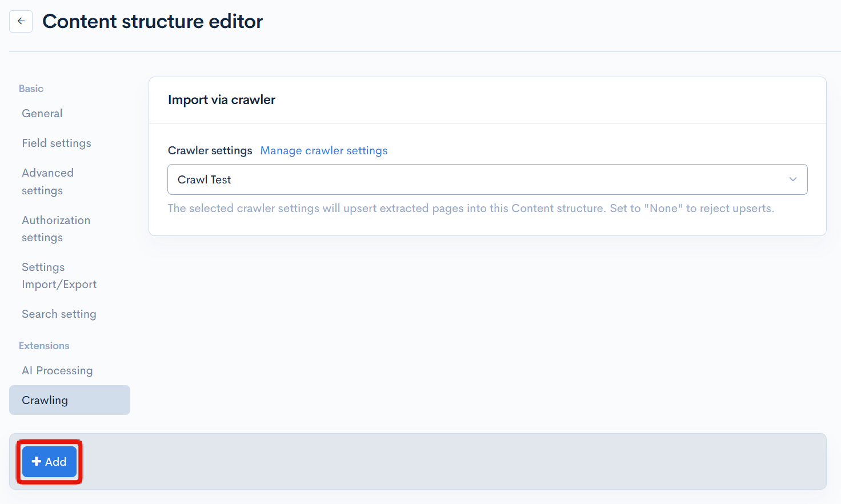
Task: Click the blue Add button
Action: coord(49,462)
